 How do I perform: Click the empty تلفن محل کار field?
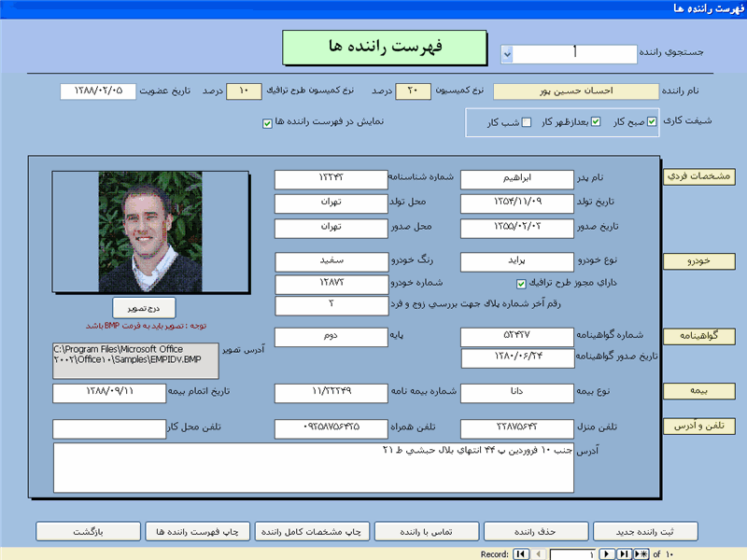pyautogui.click(x=109, y=428)
